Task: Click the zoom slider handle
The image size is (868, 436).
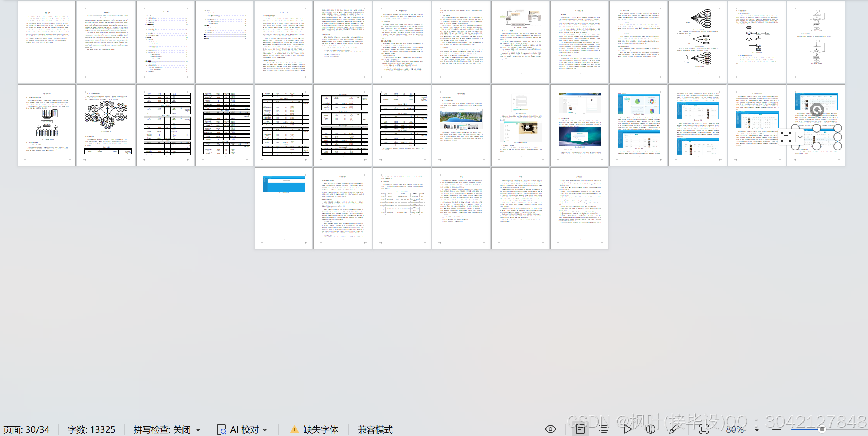Action: 822,429
